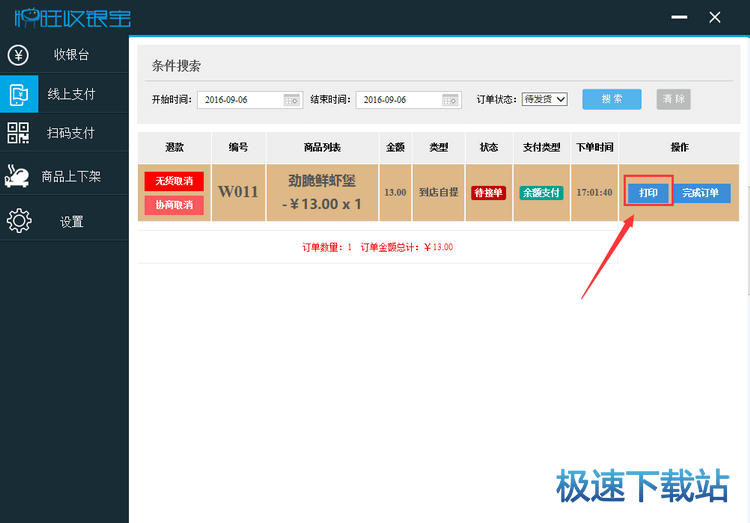Click the 旺收银宝 logo
The height and width of the screenshot is (523, 750).
click(x=72, y=18)
